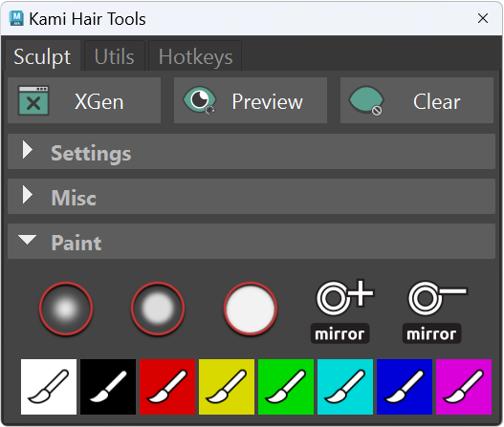The height and width of the screenshot is (427, 504).
Task: Pick the blue paint brush swatch
Action: point(405,387)
